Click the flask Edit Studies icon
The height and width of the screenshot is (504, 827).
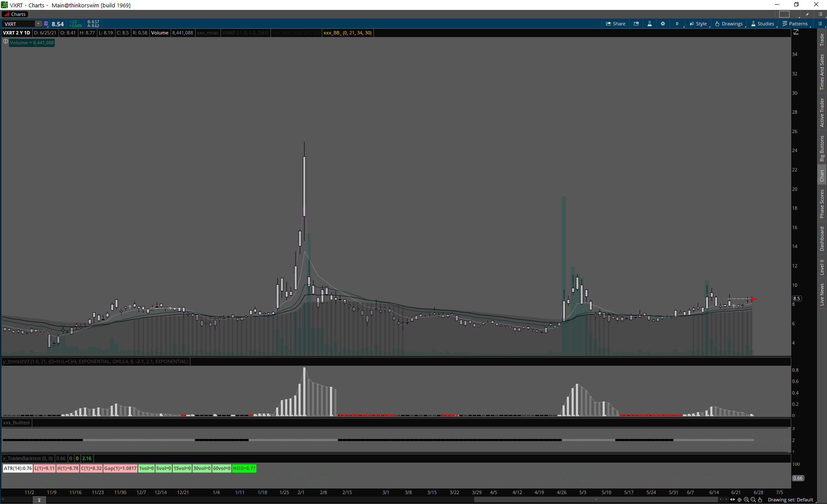[x=650, y=24]
